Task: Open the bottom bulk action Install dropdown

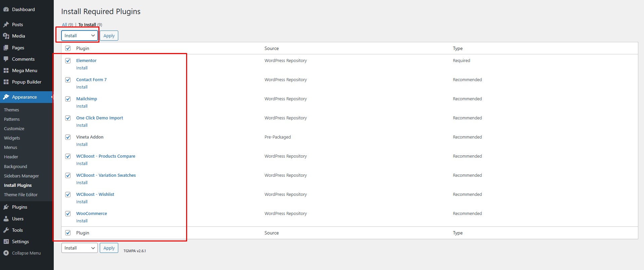Action: pyautogui.click(x=80, y=248)
